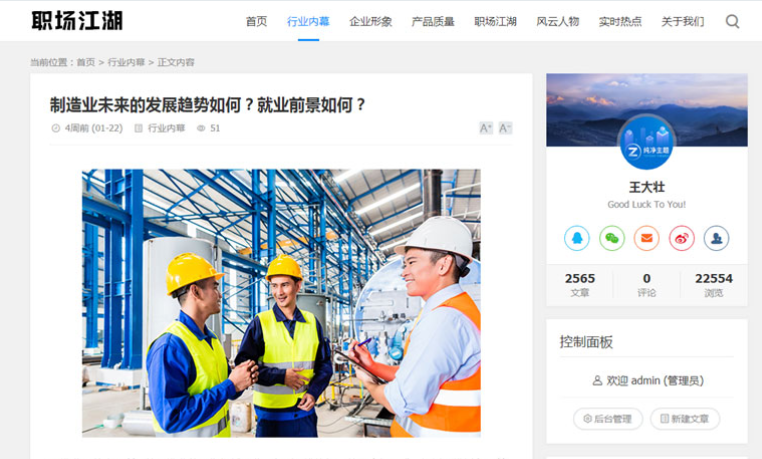Decrease article font size with A-
Image resolution: width=762 pixels, height=459 pixels.
(x=505, y=128)
